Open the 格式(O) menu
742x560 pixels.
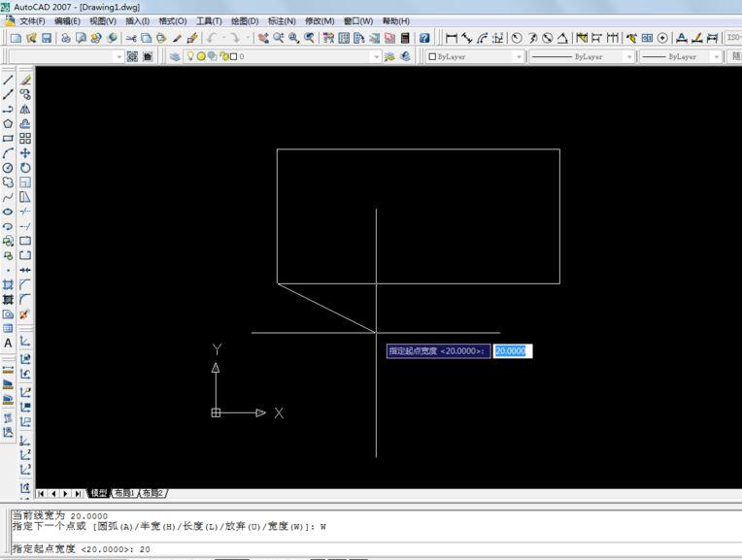pos(173,21)
